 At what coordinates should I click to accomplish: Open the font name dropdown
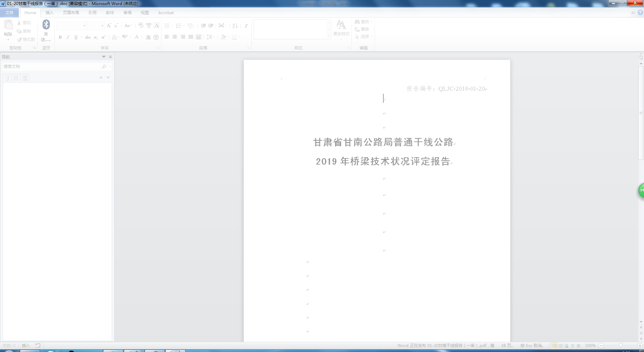coord(84,26)
